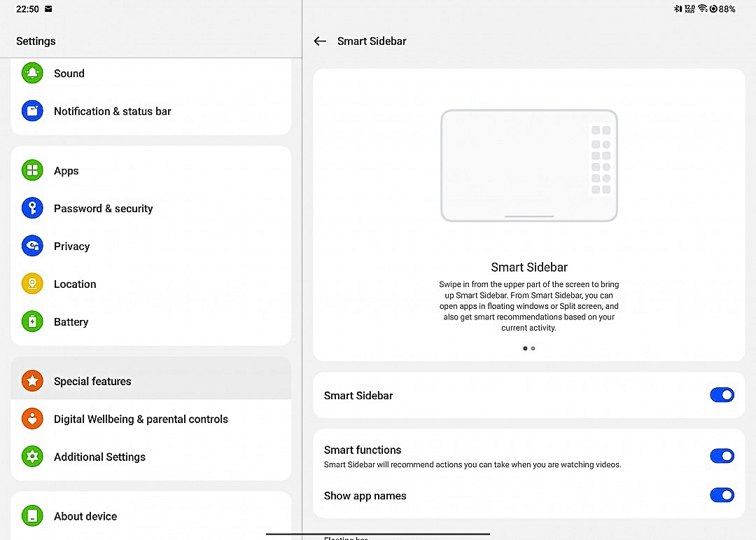Tap the Smart functions label
The image size is (756, 540).
[x=363, y=450]
